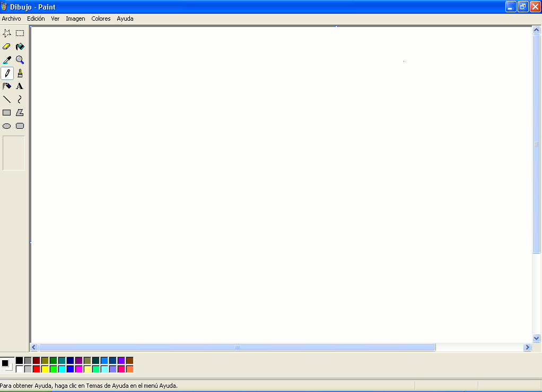This screenshot has width=542, height=392.
Task: Click the vertical scrollbar down arrow
Action: click(x=536, y=338)
